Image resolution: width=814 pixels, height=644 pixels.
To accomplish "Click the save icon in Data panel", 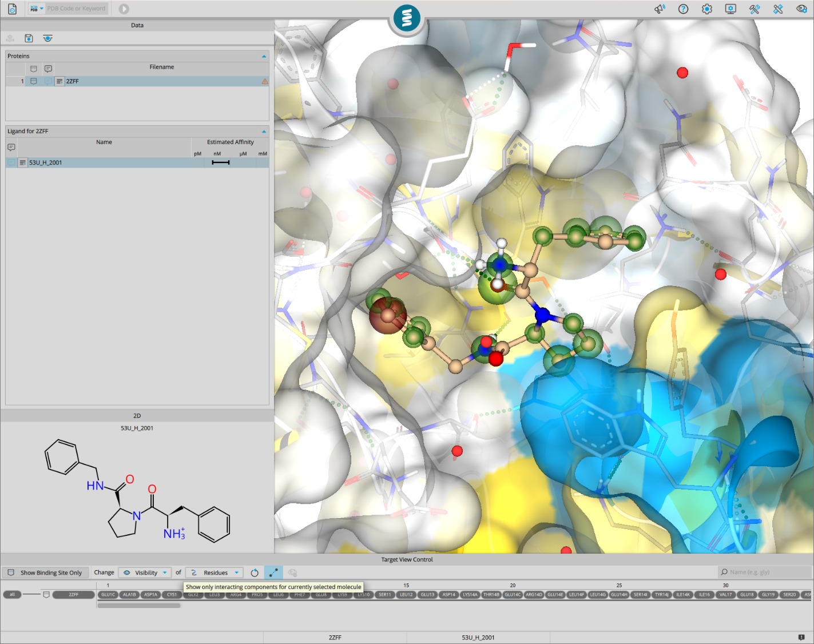I will click(x=29, y=38).
